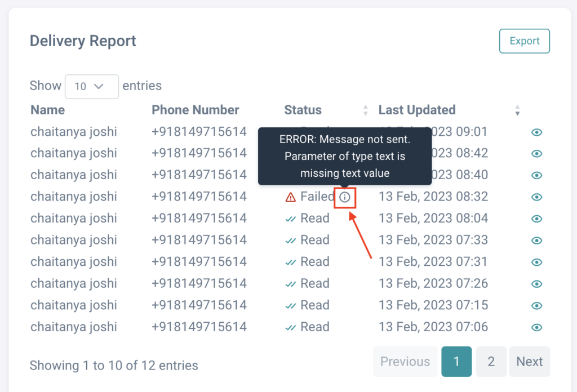View message details for the 08:04 row
Screen dimensions: 577x392
(x=536, y=219)
